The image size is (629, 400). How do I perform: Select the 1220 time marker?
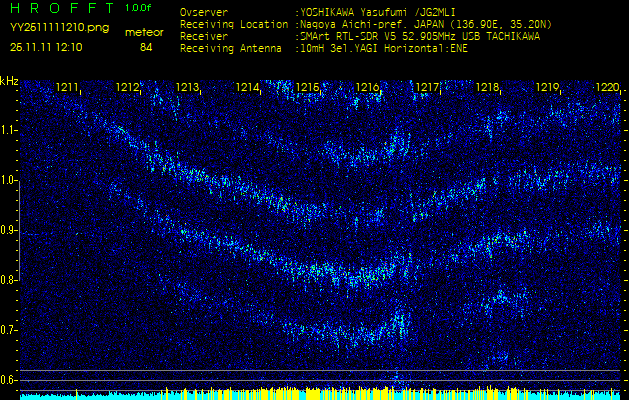(x=607, y=88)
